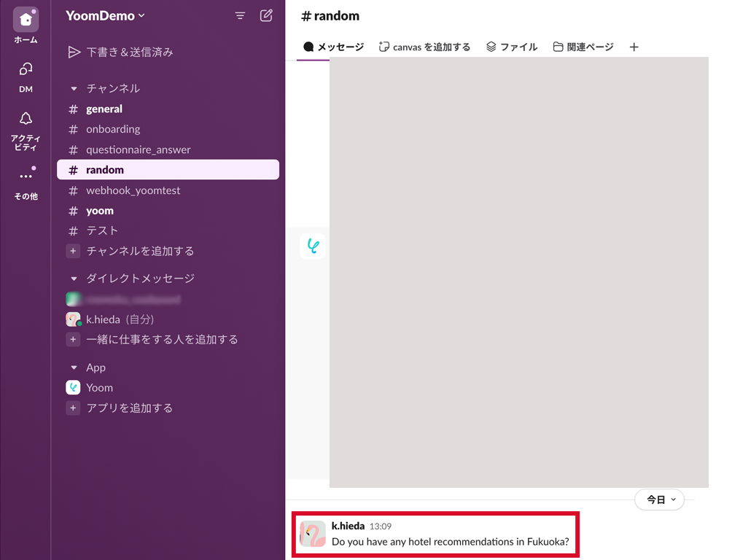Click the #random channel header title
The height and width of the screenshot is (560, 732).
(x=330, y=16)
